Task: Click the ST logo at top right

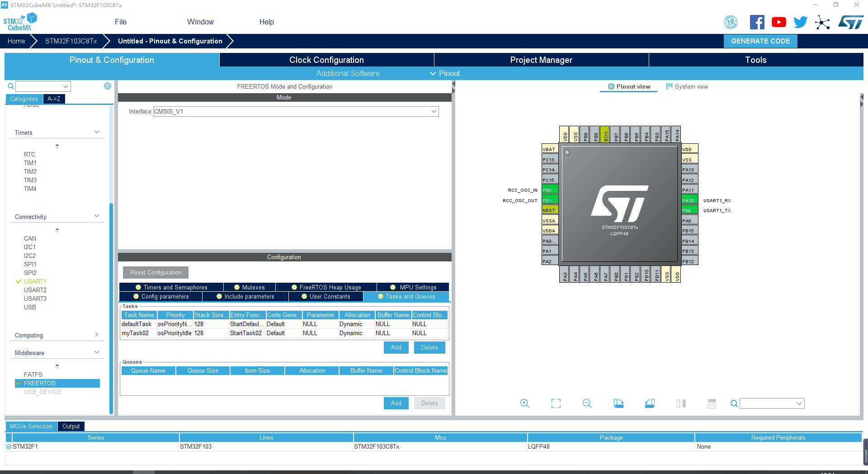Action: pos(851,22)
